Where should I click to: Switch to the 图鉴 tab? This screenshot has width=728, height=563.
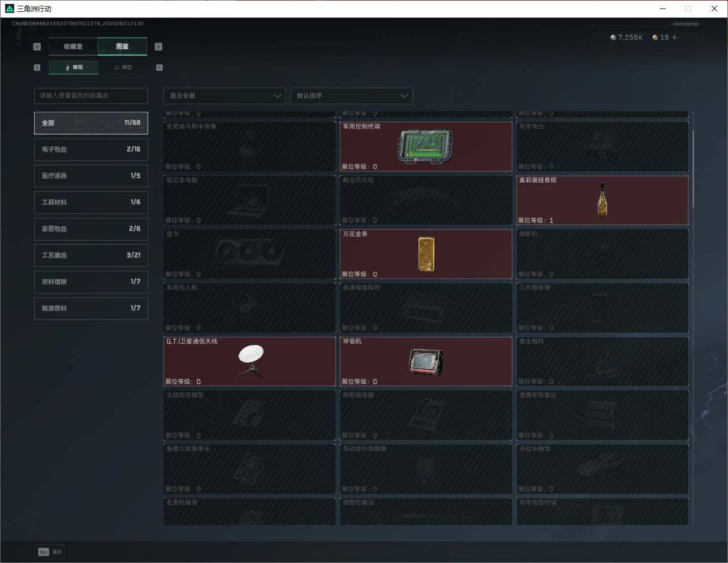click(x=123, y=47)
